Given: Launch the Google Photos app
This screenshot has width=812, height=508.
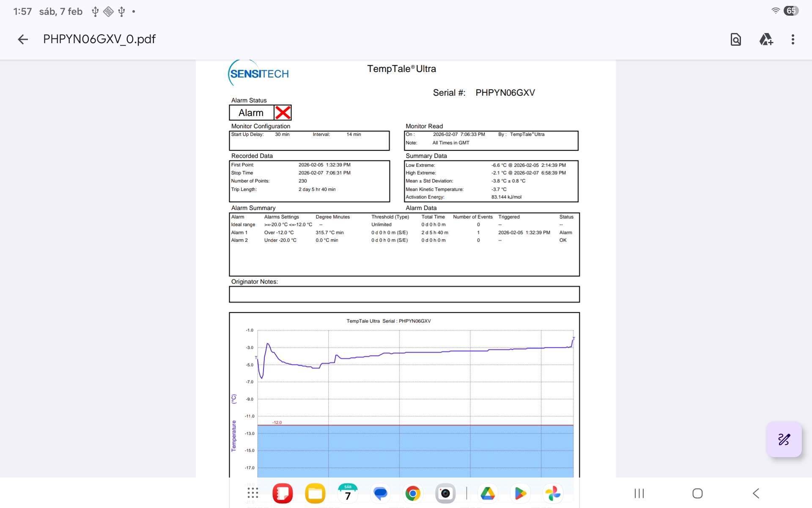Looking at the screenshot, I should click(x=553, y=493).
